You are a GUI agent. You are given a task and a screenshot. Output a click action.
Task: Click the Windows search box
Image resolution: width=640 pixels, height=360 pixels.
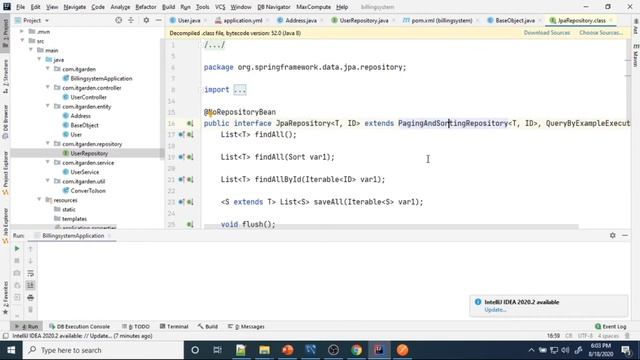coord(103,350)
